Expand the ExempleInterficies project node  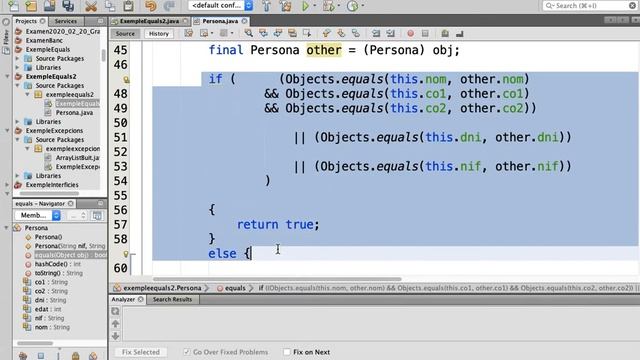point(7,184)
